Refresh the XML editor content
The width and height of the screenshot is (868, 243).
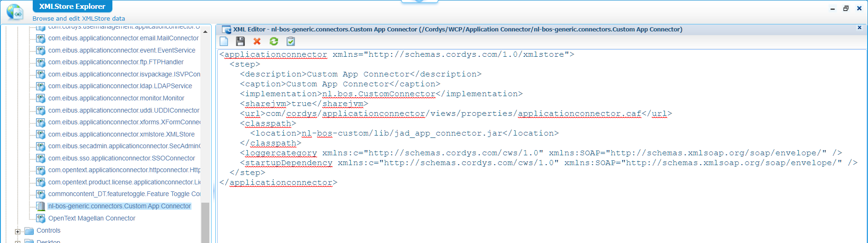274,41
